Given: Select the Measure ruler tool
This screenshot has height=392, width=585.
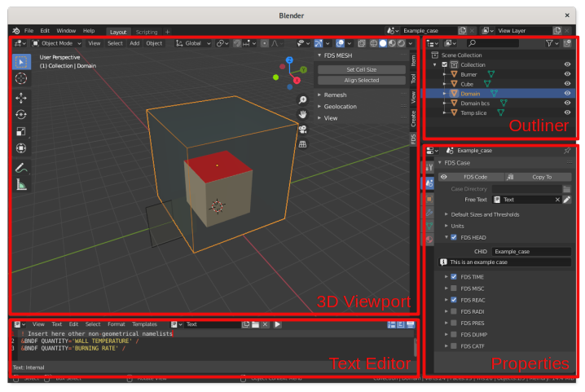Looking at the screenshot, I should pos(21,184).
